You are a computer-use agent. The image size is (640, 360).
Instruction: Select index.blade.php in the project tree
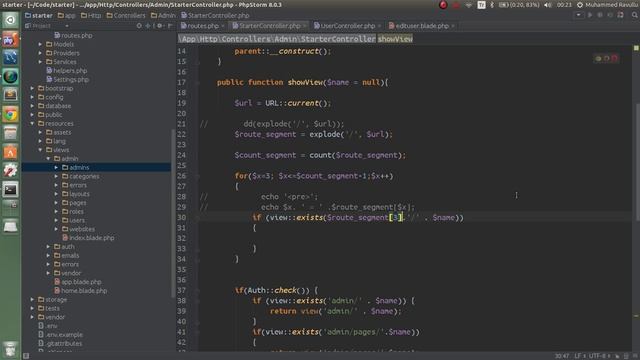coord(88,238)
